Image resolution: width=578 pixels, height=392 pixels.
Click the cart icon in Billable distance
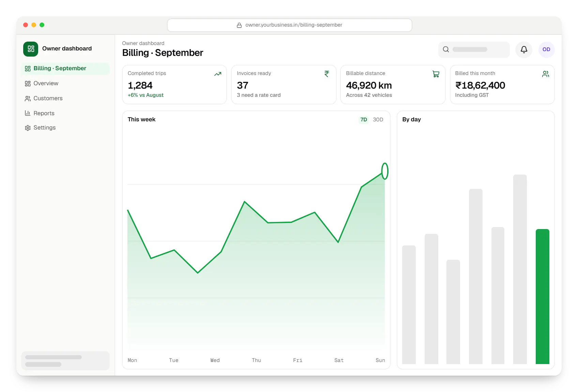coord(436,74)
